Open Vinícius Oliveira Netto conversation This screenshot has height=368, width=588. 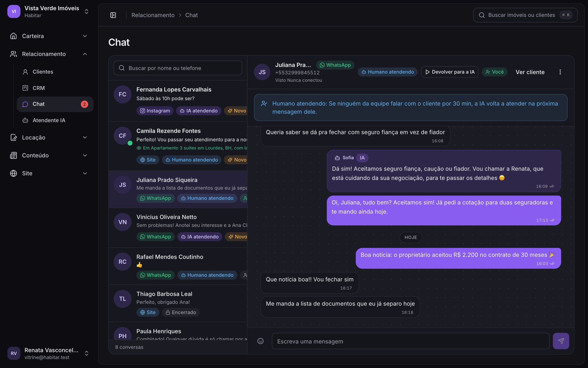coord(178,228)
